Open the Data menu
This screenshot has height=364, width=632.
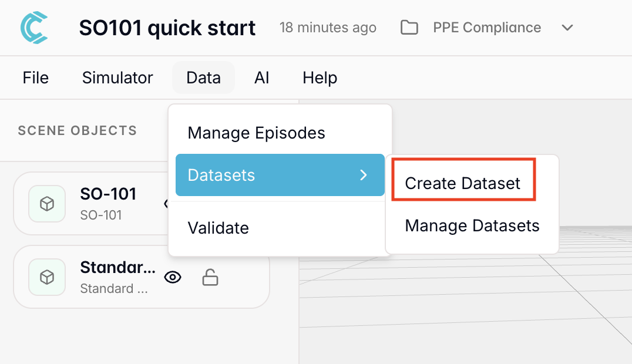[203, 77]
